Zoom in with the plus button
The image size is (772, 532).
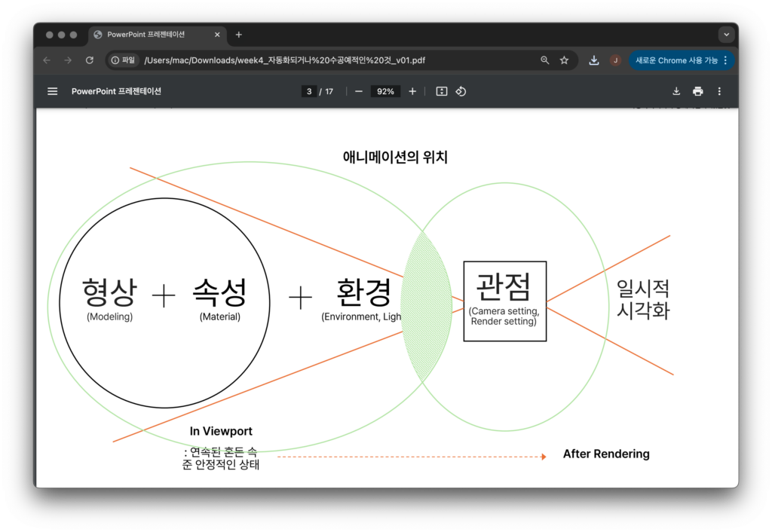click(x=412, y=91)
